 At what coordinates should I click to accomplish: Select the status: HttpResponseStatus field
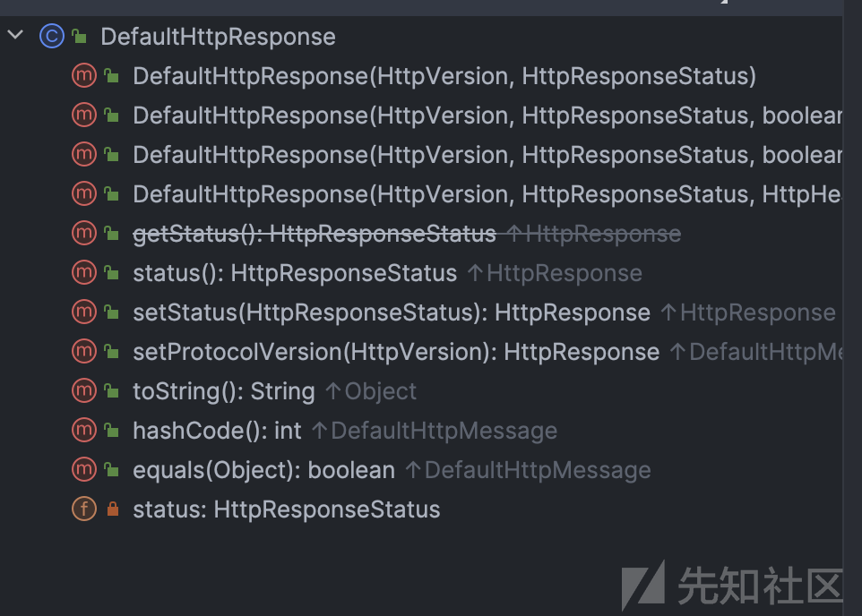coord(287,509)
